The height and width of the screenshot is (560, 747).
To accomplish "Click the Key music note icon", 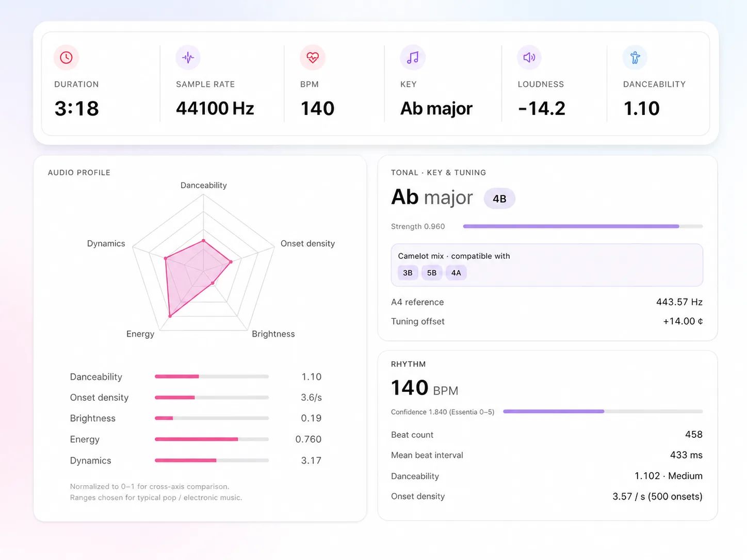I will (x=413, y=57).
